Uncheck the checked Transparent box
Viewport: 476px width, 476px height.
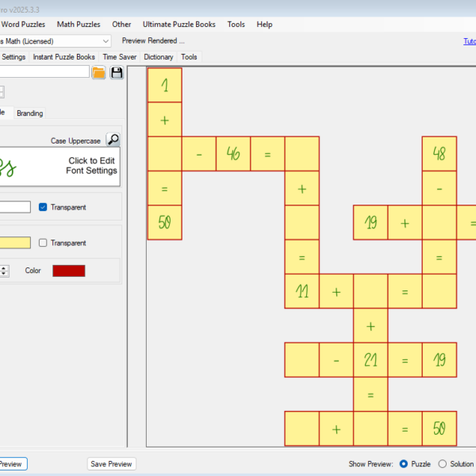(43, 207)
